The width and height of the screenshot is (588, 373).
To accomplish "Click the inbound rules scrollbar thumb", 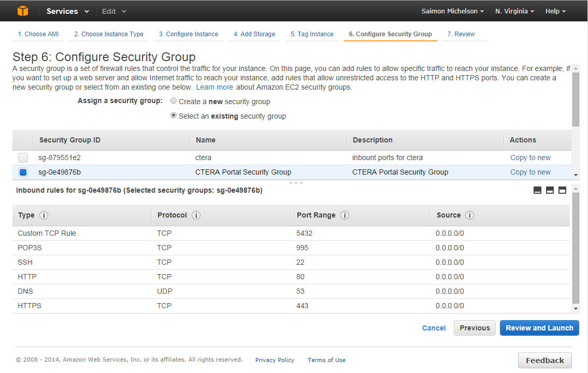I will tap(576, 248).
